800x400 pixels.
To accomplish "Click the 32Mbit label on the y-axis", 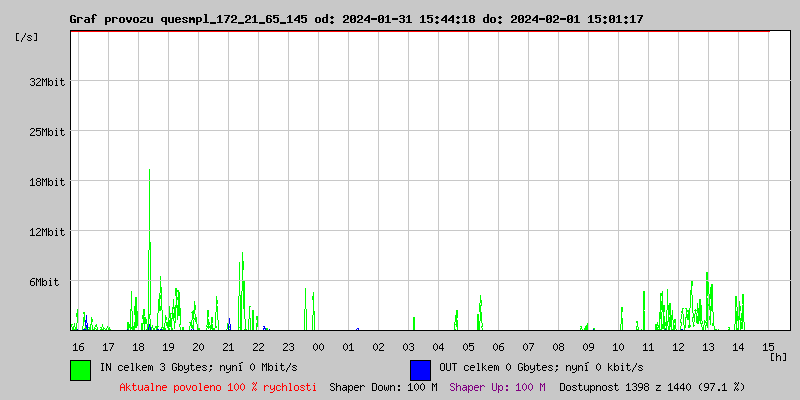I will click(47, 82).
